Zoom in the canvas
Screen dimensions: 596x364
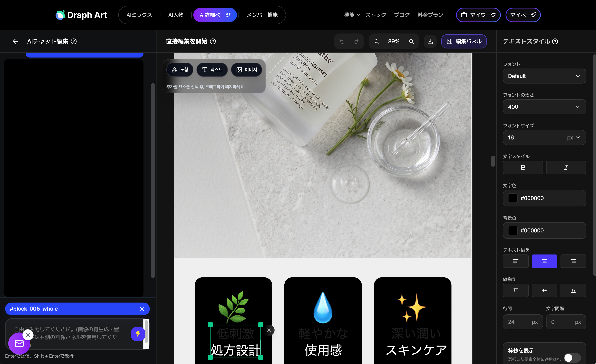click(x=412, y=41)
